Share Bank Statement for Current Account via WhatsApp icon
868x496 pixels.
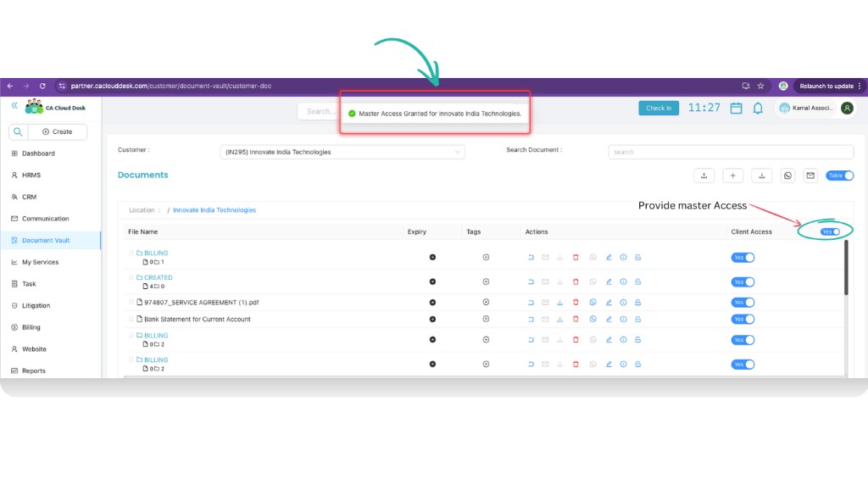coord(592,319)
